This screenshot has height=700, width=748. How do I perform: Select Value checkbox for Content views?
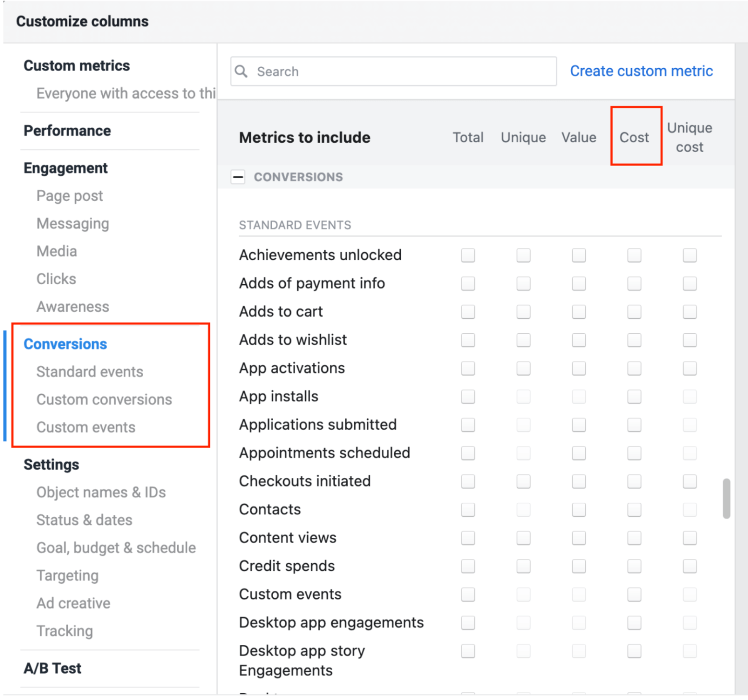[579, 538]
